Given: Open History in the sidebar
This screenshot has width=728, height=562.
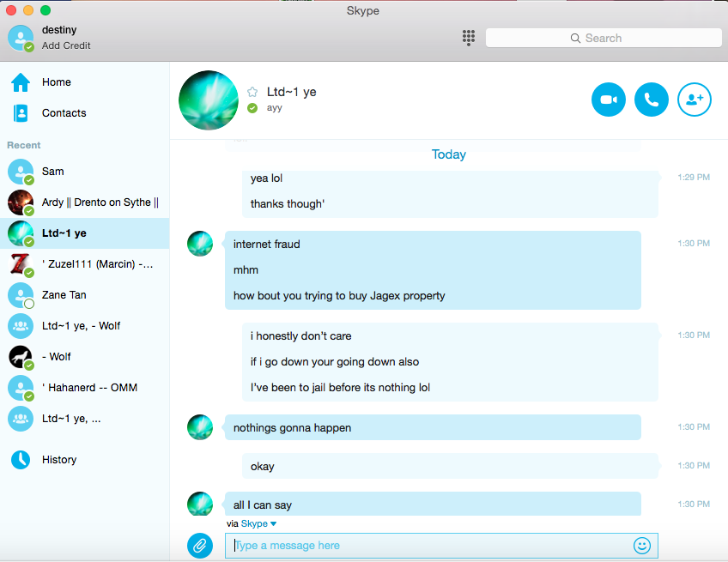Looking at the screenshot, I should coord(84,459).
